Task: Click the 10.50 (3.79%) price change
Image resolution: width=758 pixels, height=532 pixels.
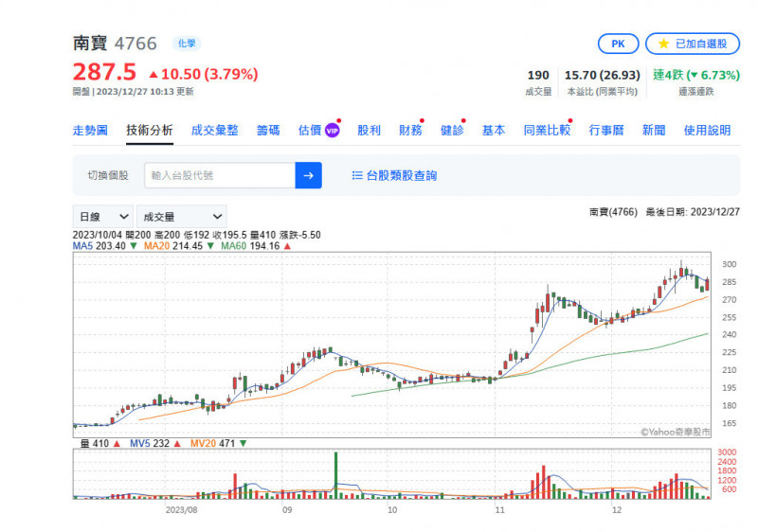Action: pyautogui.click(x=204, y=75)
